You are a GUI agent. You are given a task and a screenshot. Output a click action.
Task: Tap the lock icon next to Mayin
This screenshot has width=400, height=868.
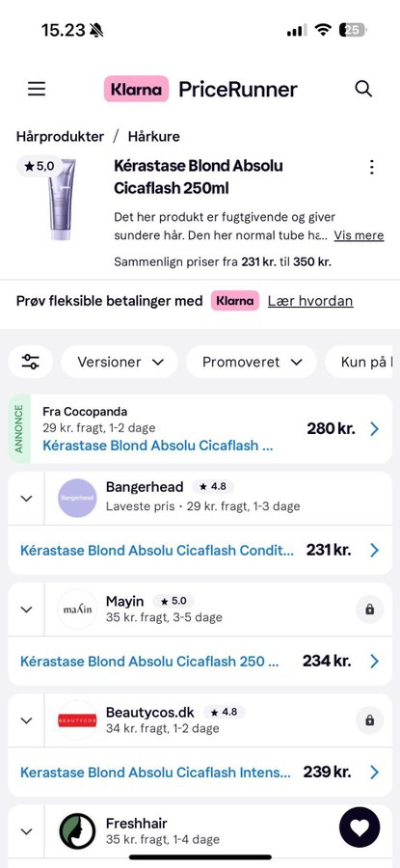pyautogui.click(x=369, y=610)
